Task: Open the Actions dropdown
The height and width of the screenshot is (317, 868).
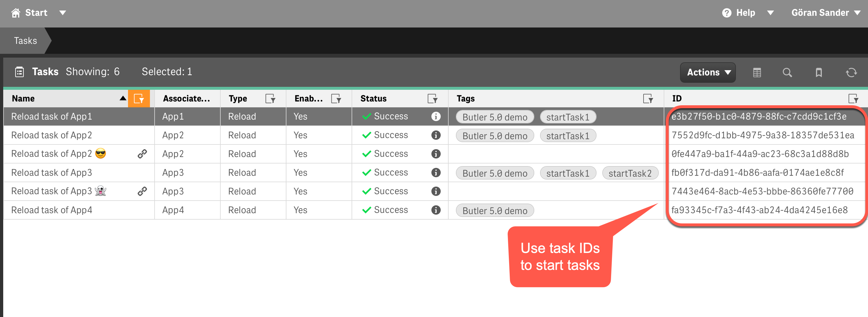Action: [x=708, y=73]
